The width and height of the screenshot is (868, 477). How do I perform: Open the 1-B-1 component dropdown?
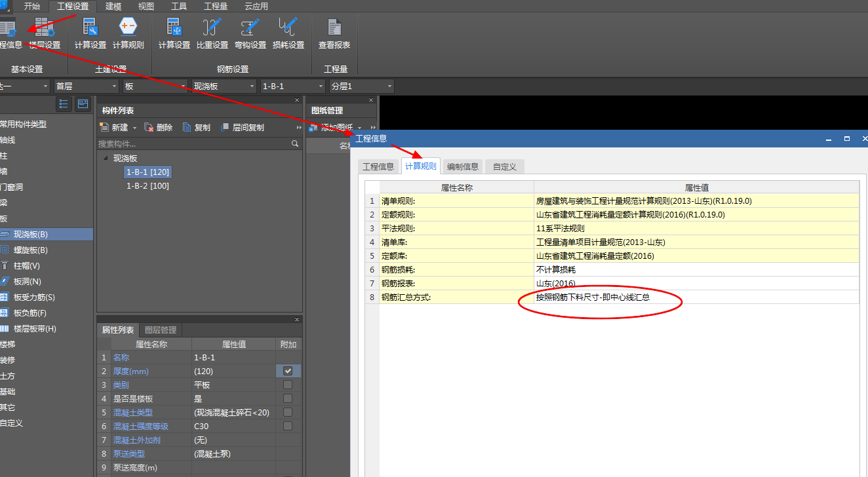pyautogui.click(x=293, y=86)
